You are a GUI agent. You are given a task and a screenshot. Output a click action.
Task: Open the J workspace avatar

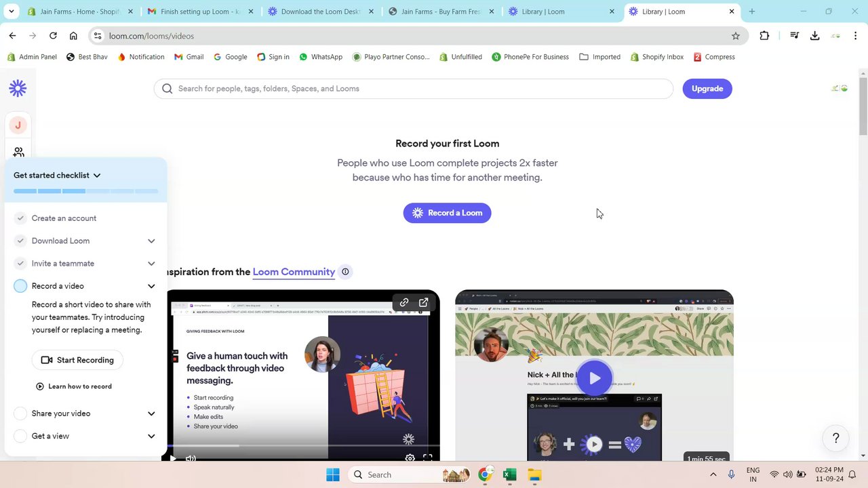point(18,125)
